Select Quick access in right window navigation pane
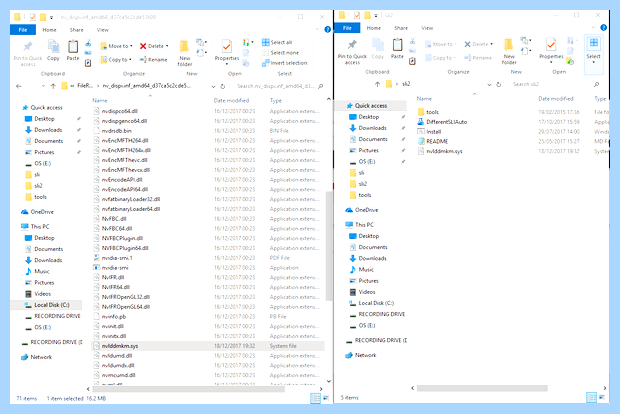620x414 pixels. tap(371, 106)
